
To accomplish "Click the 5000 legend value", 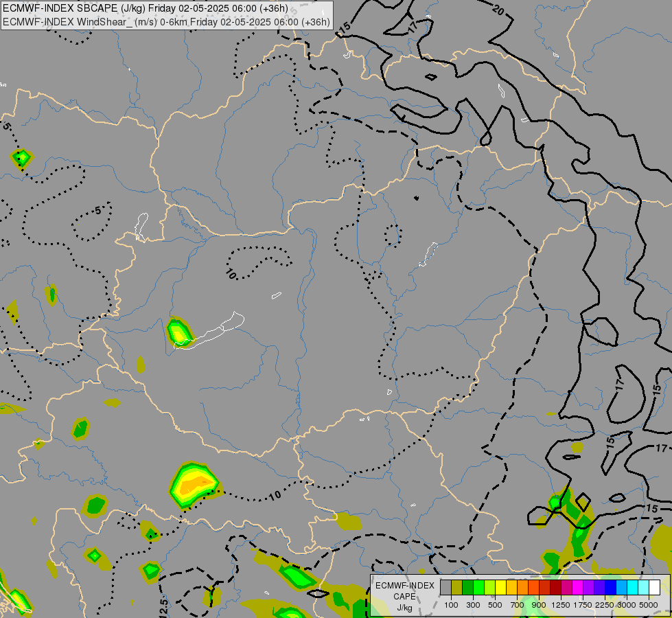I will pos(649,605).
